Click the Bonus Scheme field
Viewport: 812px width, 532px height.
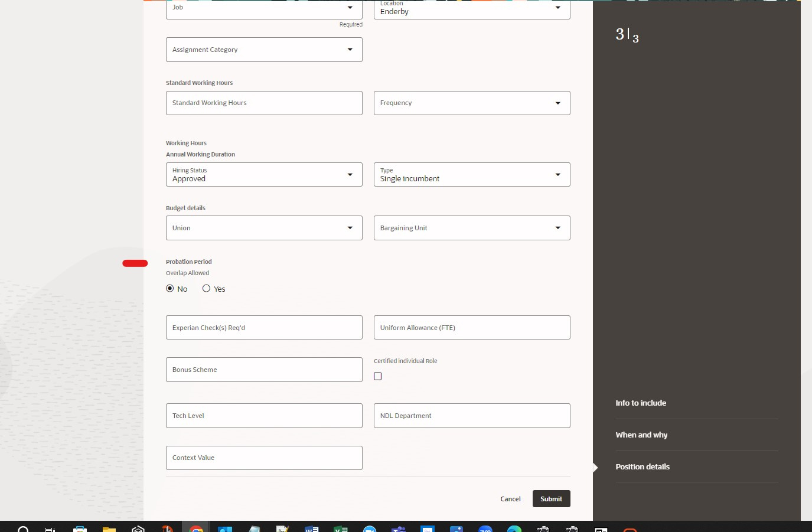(x=264, y=370)
